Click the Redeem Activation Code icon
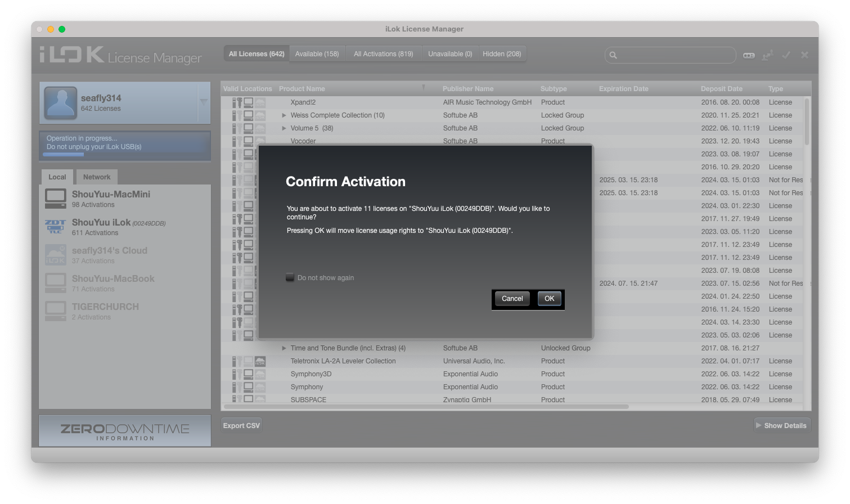The image size is (850, 504). click(749, 55)
